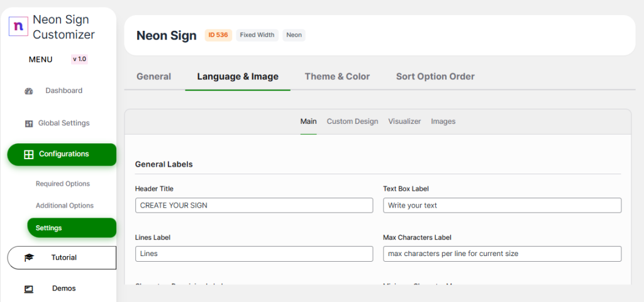
Task: Switch to Custom Design sub-tab
Action: (352, 121)
